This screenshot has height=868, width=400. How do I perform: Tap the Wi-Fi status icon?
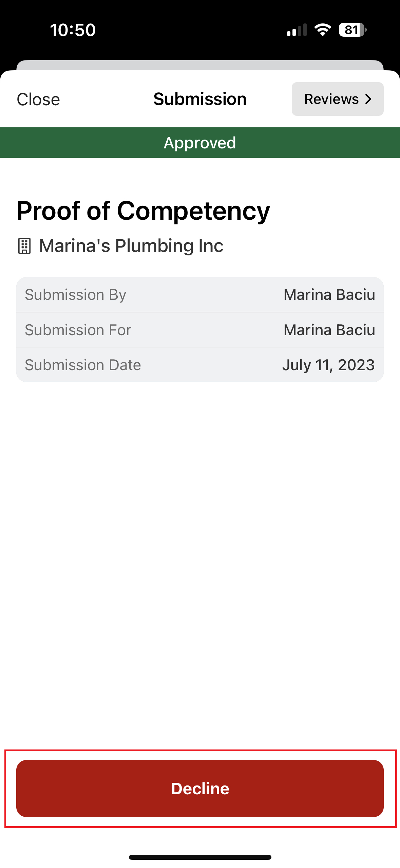pos(323,30)
